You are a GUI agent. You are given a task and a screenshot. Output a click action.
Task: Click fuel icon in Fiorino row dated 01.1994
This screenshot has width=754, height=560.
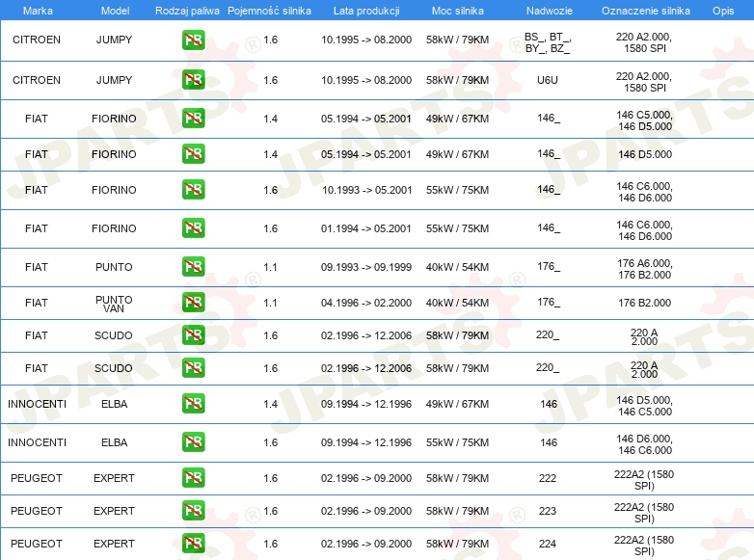[x=193, y=227]
